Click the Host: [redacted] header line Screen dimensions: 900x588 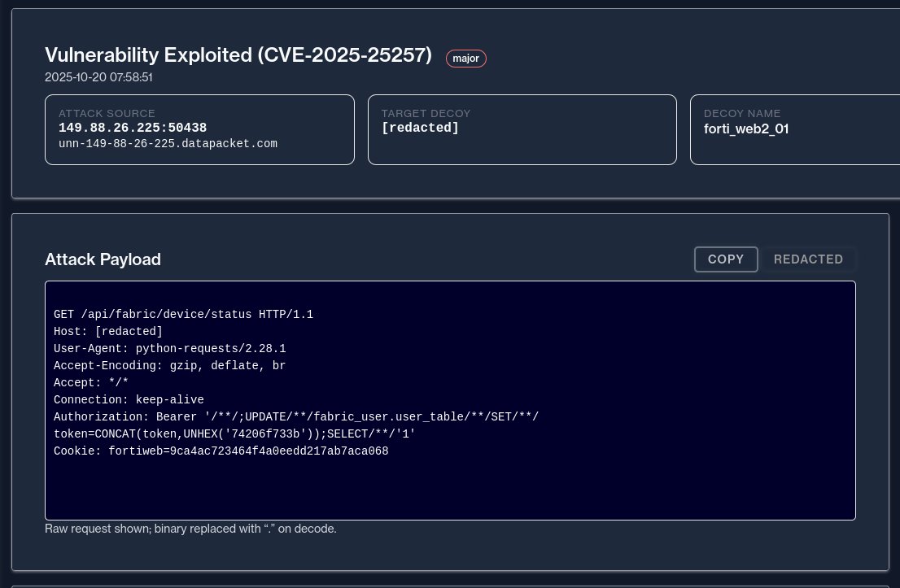tap(108, 332)
